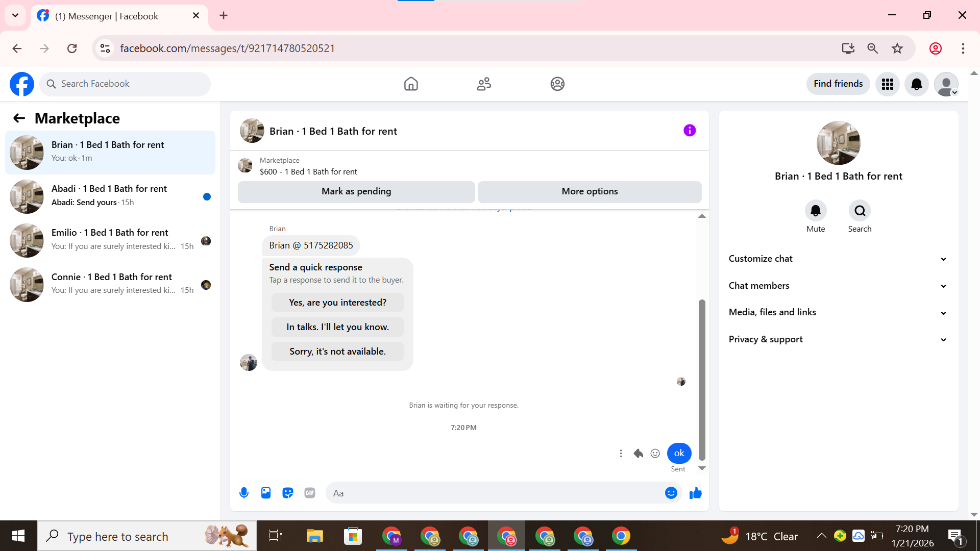980x551 pixels.
Task: Click the Mark as pending button
Action: point(356,191)
